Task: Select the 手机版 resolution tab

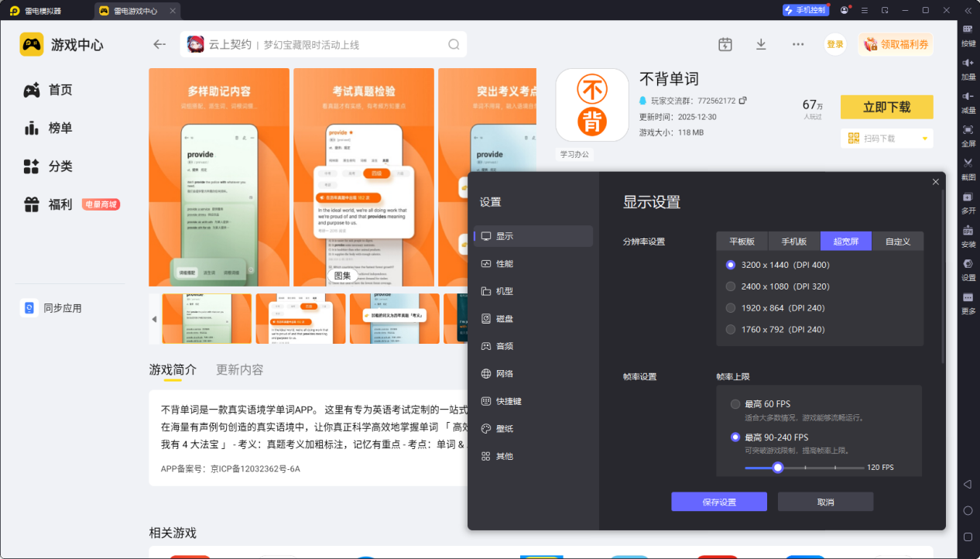Action: [793, 241]
